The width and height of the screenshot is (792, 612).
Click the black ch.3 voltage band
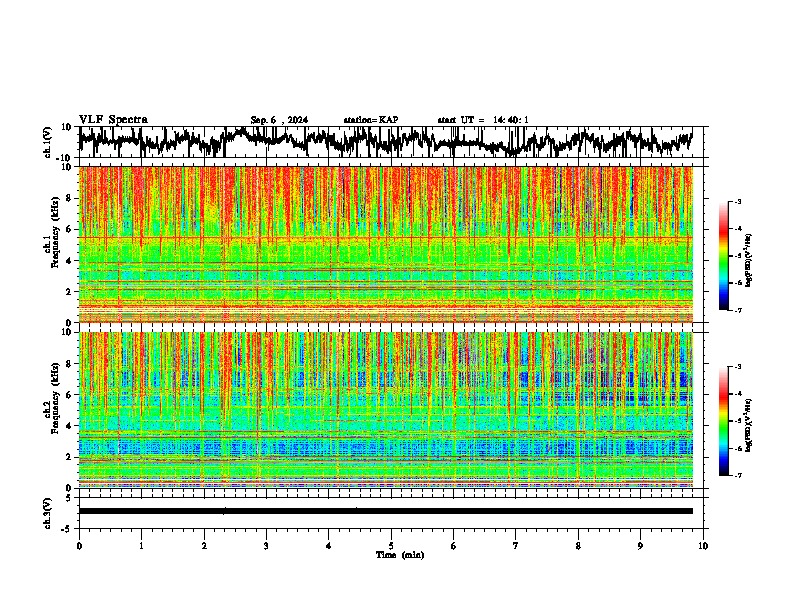pyautogui.click(x=385, y=511)
